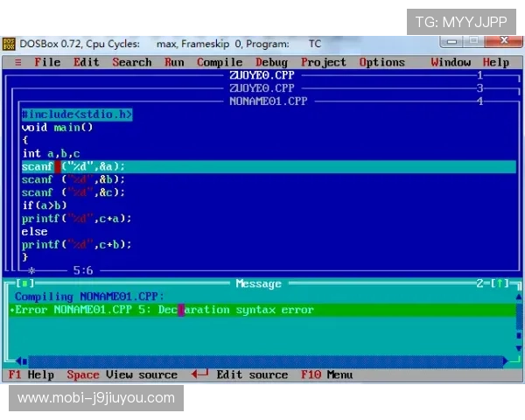Open the Compile menu
The image size is (525, 420).
(220, 62)
